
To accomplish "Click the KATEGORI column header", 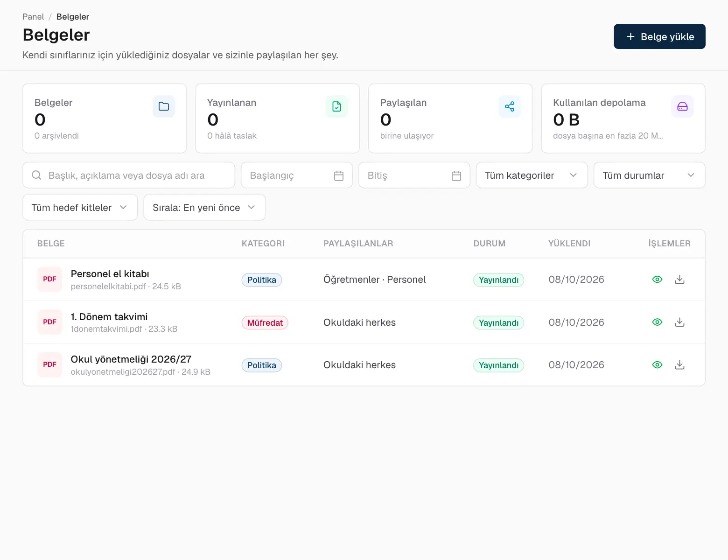I will (x=263, y=244).
